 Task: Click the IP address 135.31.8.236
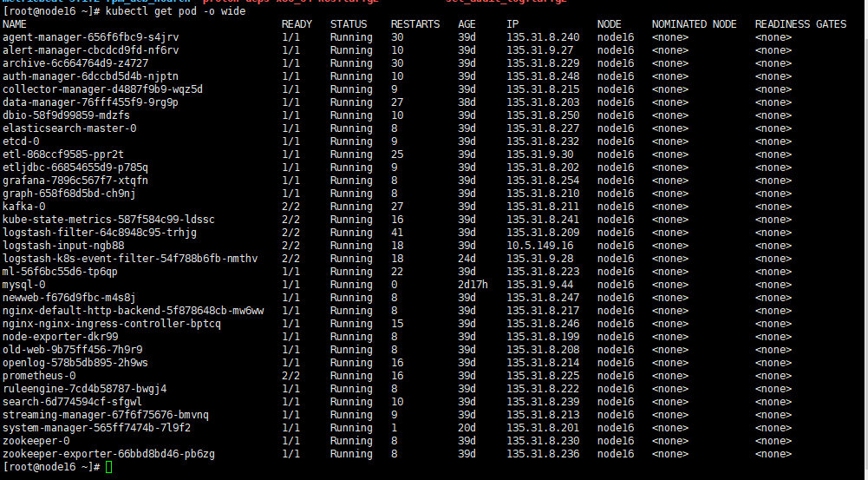pyautogui.click(x=543, y=454)
